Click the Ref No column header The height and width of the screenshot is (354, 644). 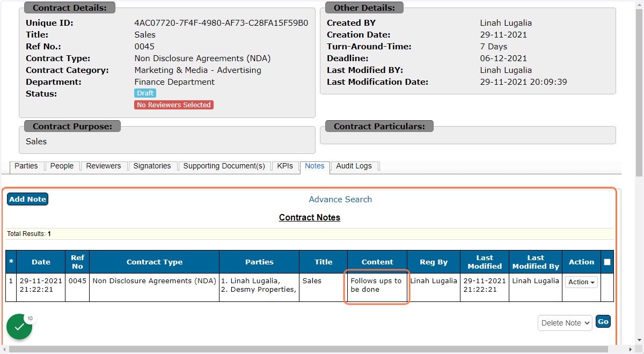click(78, 262)
